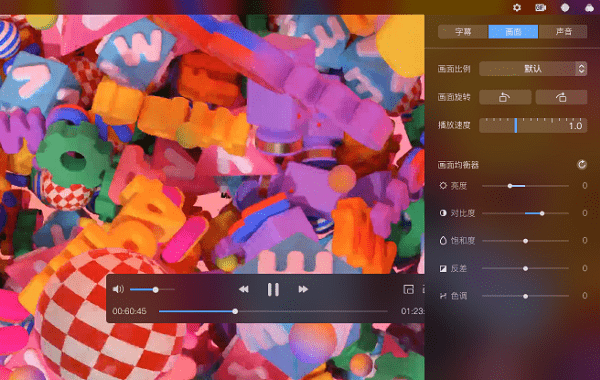The height and width of the screenshot is (380, 600).
Task: Click the round white icon in top bar
Action: point(565,8)
